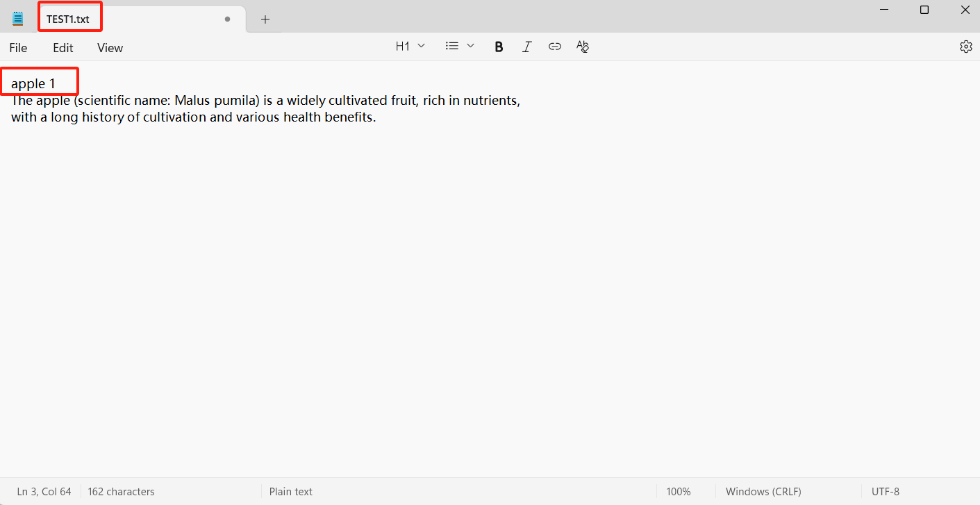Click the clear formatting icon

click(x=582, y=47)
